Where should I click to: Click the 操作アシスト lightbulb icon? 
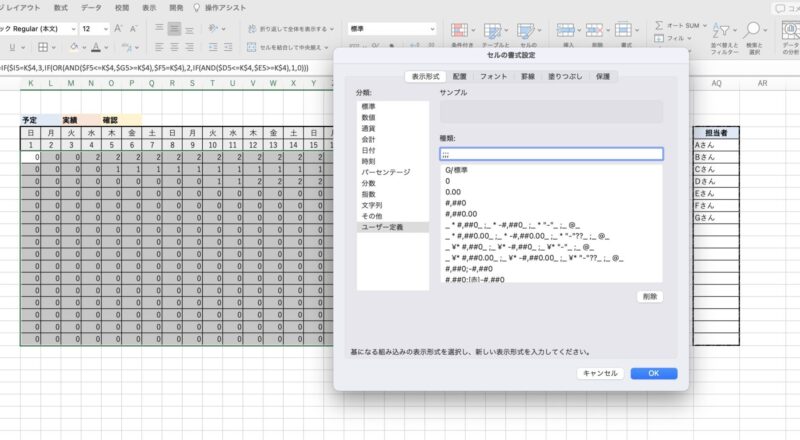tap(197, 8)
